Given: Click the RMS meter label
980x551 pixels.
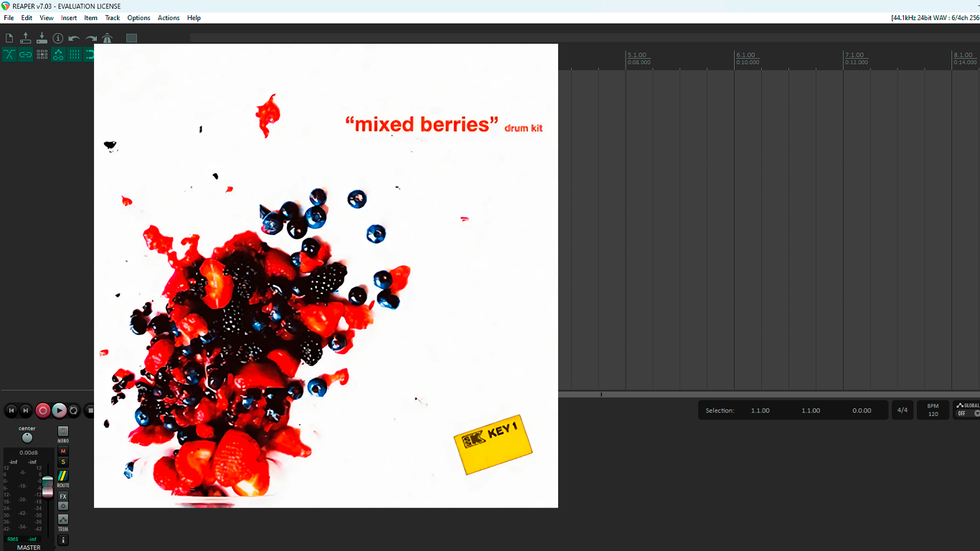Looking at the screenshot, I should click(13, 539).
